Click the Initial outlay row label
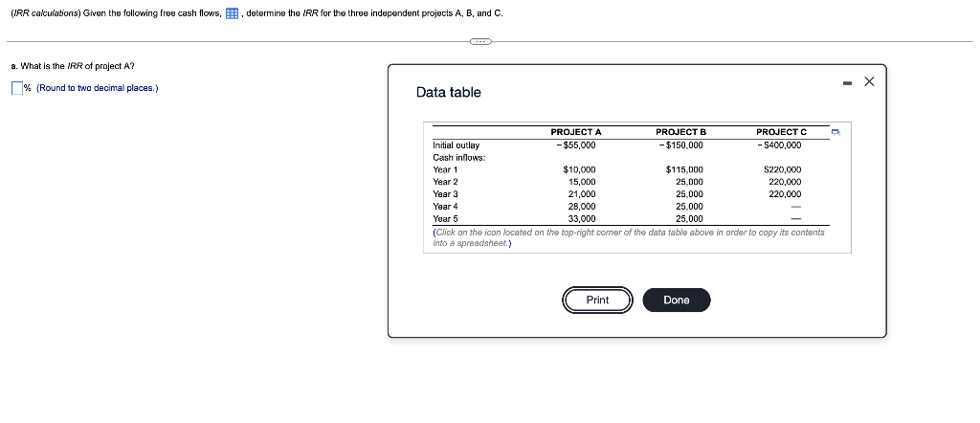Viewport: 980px width, 423px height. pyautogui.click(x=457, y=145)
